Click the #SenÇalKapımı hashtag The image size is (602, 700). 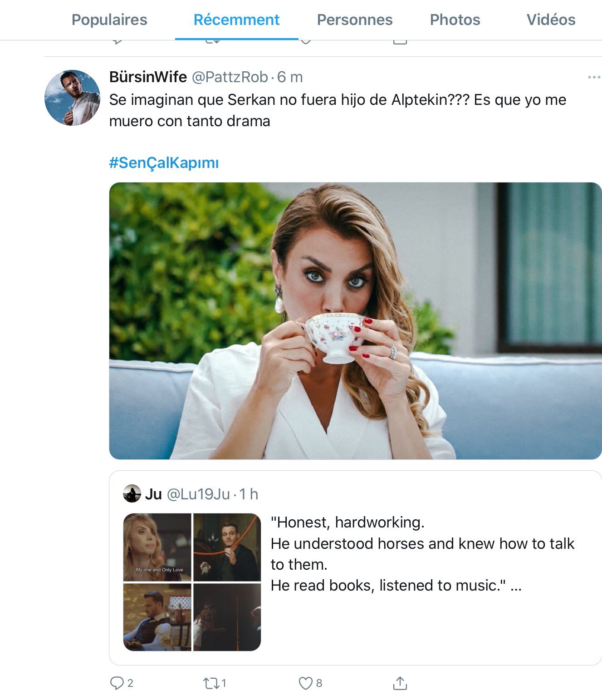click(164, 163)
